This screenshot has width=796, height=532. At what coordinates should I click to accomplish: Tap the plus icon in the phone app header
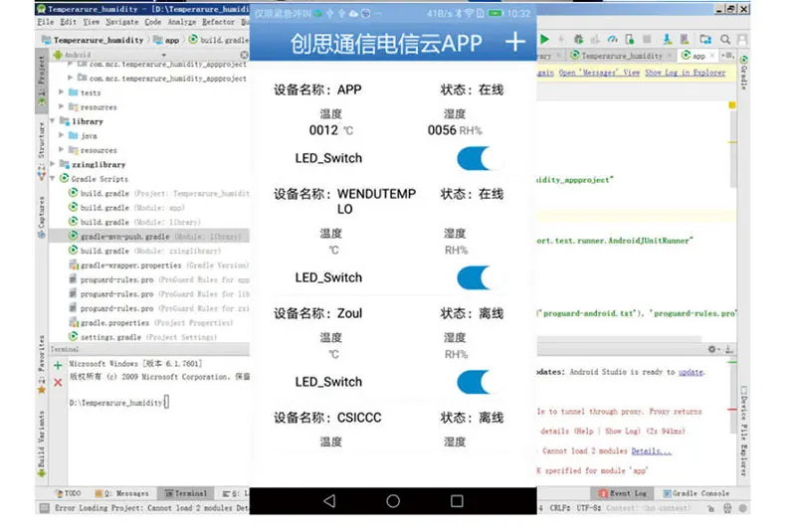coord(514,42)
